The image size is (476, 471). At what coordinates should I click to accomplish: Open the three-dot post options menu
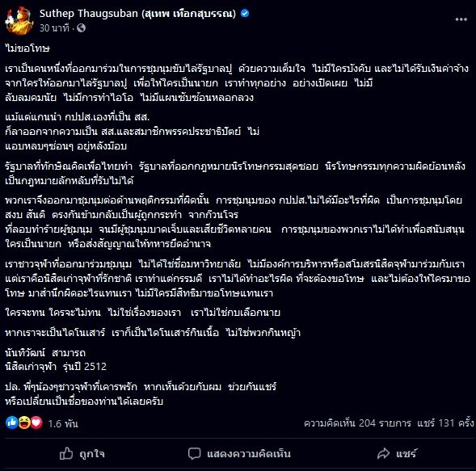(x=461, y=19)
